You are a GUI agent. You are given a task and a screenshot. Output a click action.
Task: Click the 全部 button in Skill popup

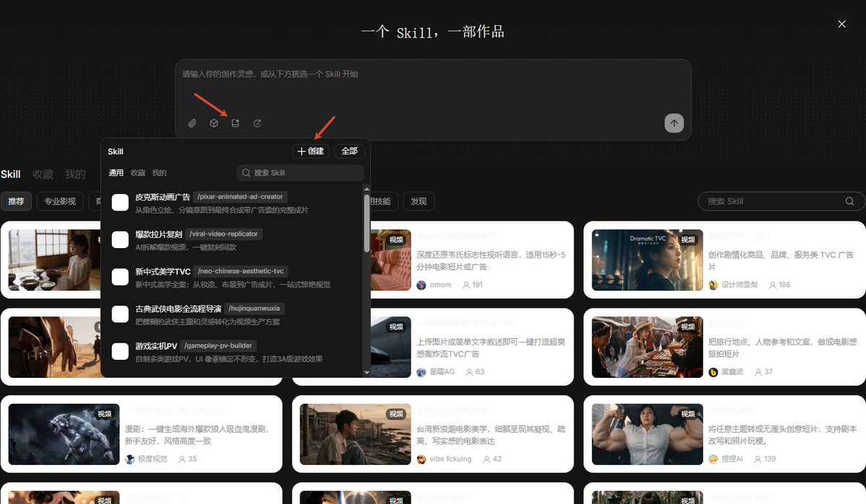[349, 151]
